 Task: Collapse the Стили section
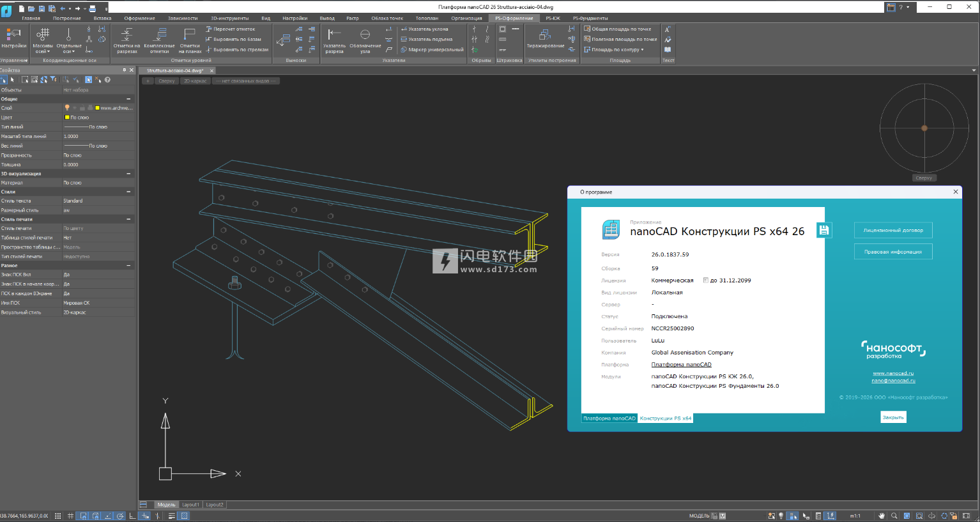click(128, 192)
